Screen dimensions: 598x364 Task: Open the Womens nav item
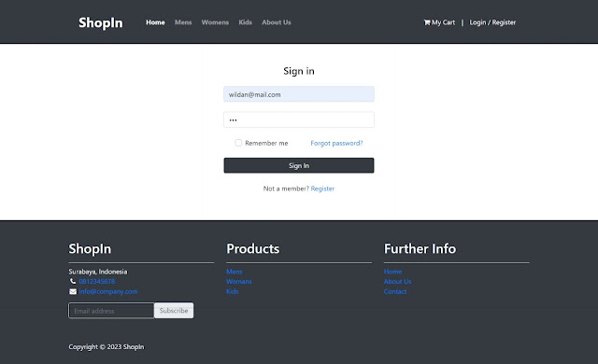pyautogui.click(x=215, y=22)
